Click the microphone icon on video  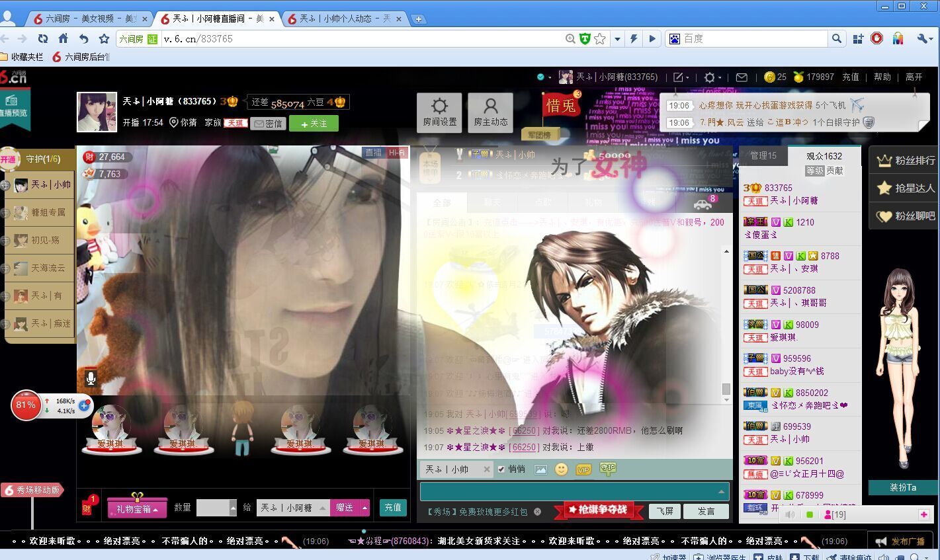(91, 378)
